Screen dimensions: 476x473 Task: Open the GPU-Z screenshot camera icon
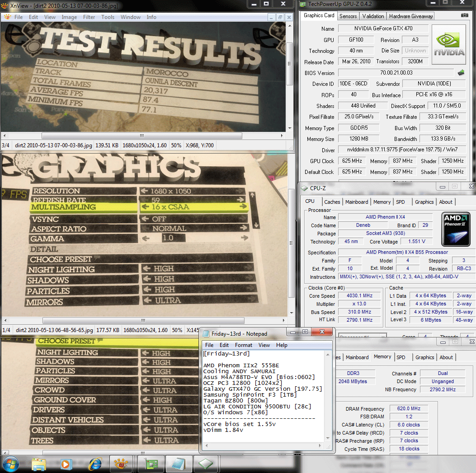click(464, 15)
